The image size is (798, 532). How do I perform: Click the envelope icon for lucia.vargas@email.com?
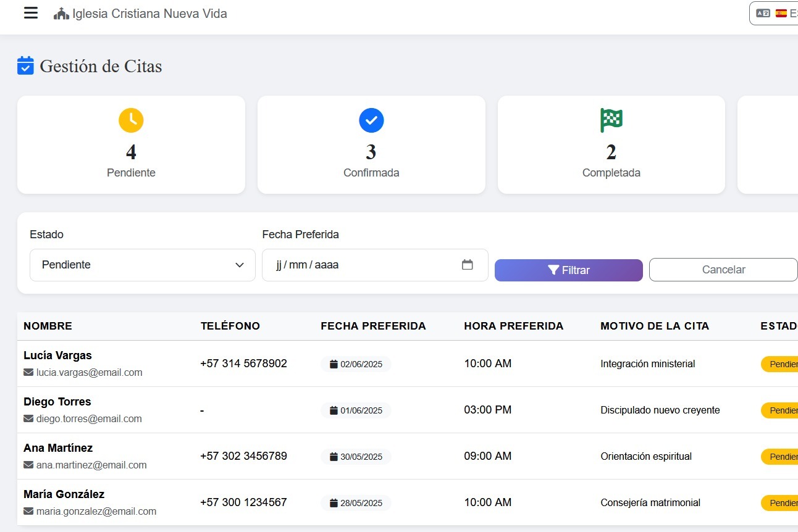click(x=28, y=372)
